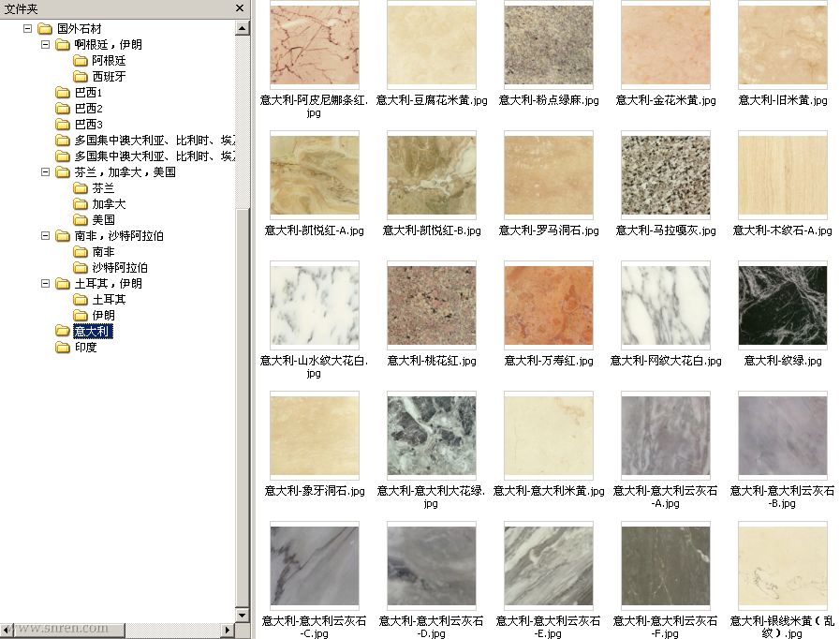Click the 芬兰 folder icon

pos(81,188)
